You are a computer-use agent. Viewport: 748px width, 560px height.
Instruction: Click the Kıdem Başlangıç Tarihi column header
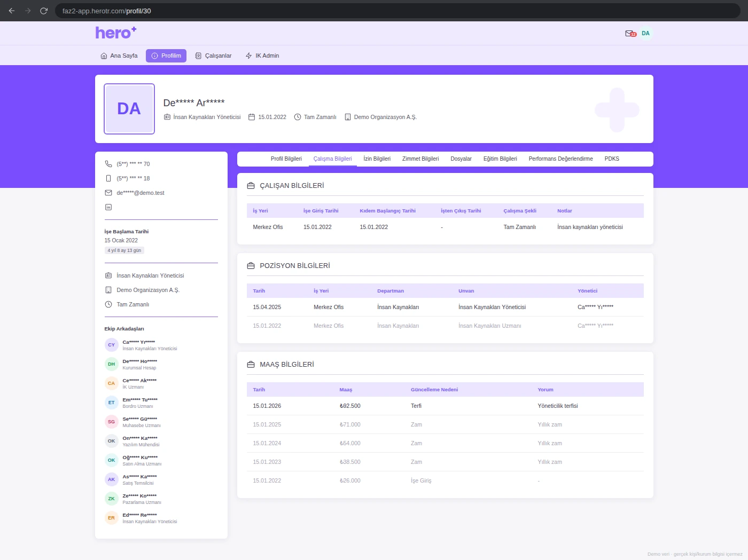(x=388, y=211)
